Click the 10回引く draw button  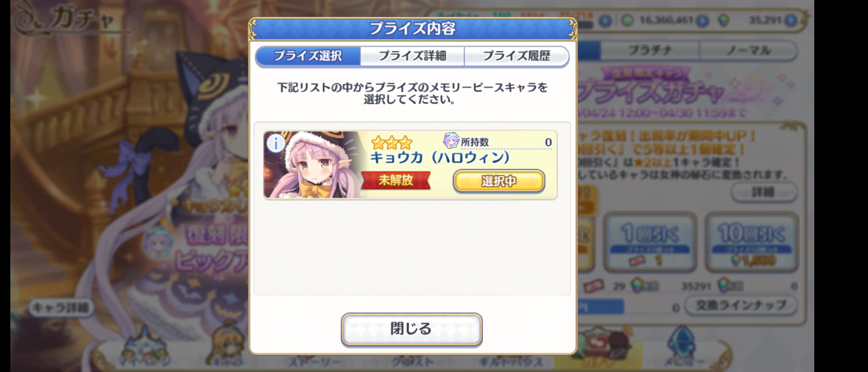coord(752,241)
